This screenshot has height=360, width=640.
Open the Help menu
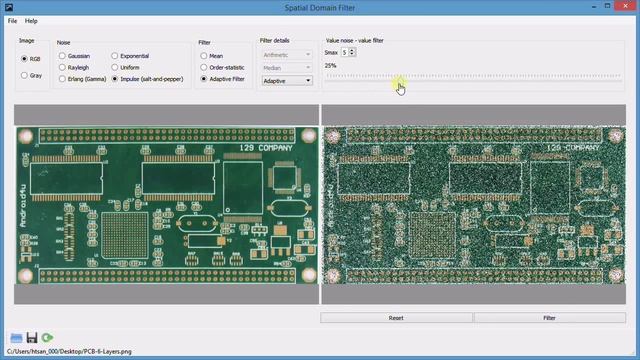click(31, 21)
